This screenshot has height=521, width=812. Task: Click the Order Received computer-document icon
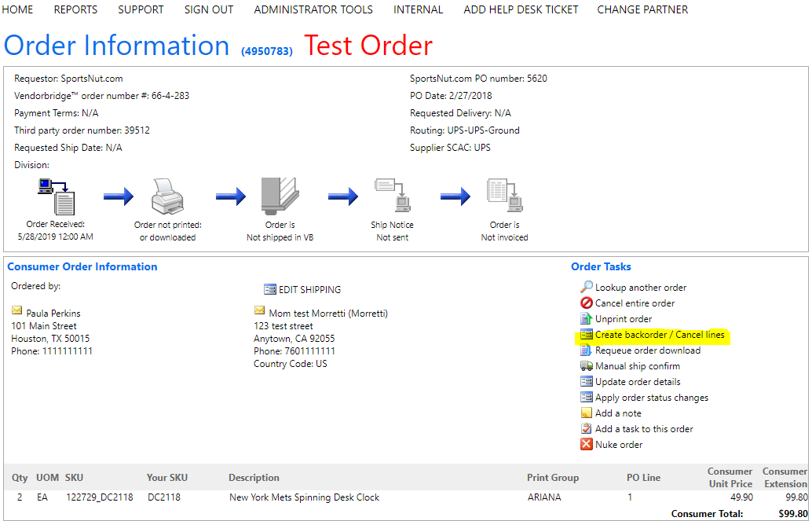57,196
